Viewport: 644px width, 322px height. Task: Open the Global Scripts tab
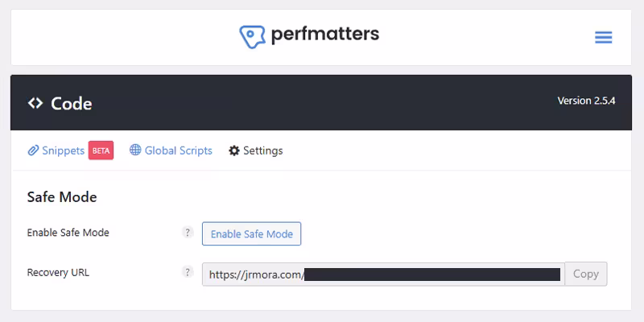point(178,151)
